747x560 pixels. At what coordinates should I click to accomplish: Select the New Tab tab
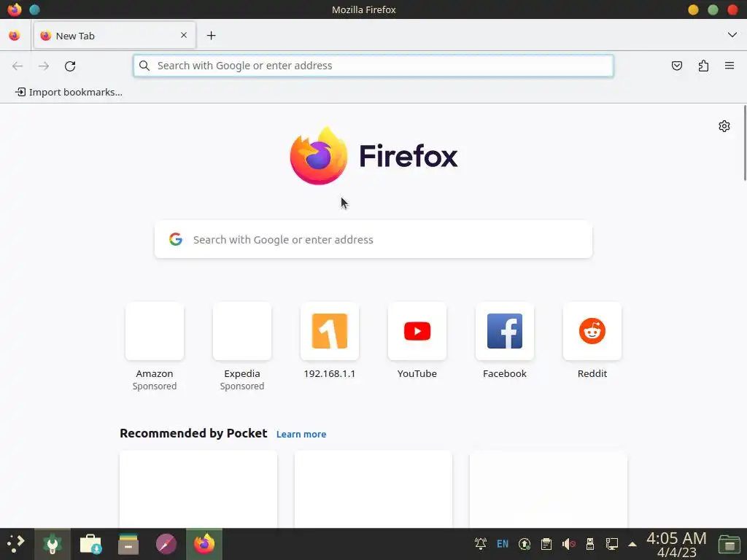point(115,35)
